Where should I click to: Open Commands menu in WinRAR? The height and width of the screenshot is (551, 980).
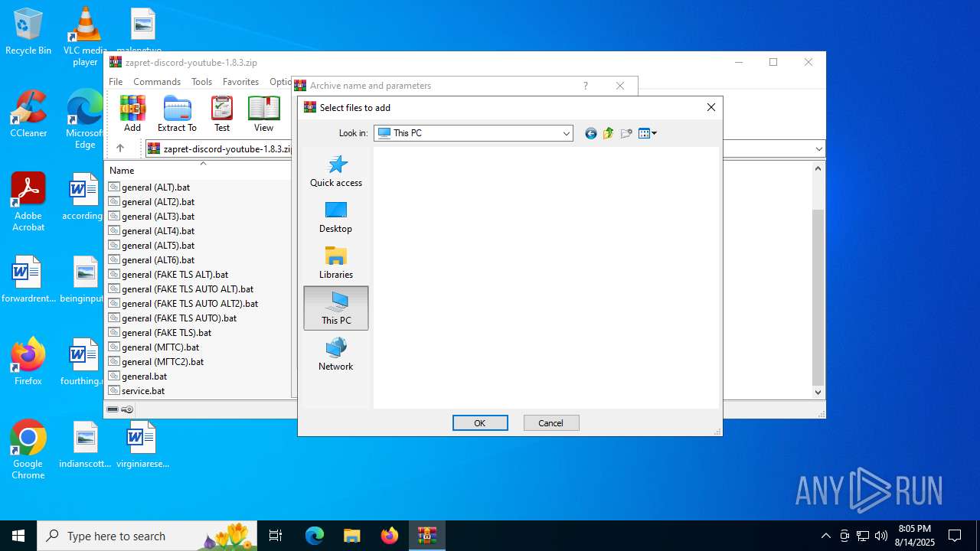[x=157, y=82]
